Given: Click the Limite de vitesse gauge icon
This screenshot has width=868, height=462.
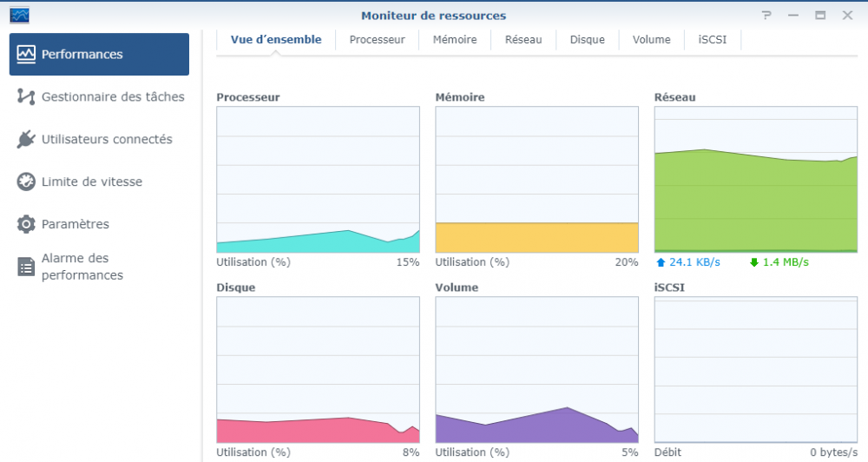Looking at the screenshot, I should coord(26,181).
